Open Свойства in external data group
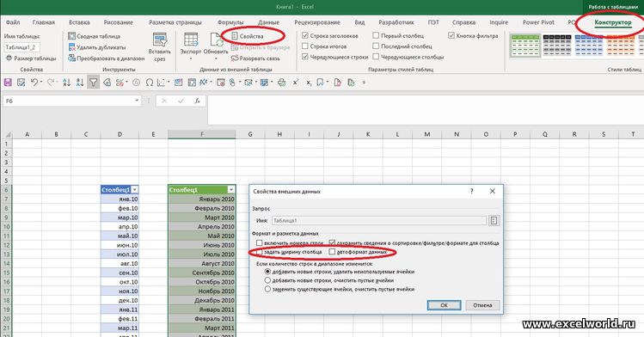Image resolution: width=644 pixels, height=337 pixels. tap(248, 36)
